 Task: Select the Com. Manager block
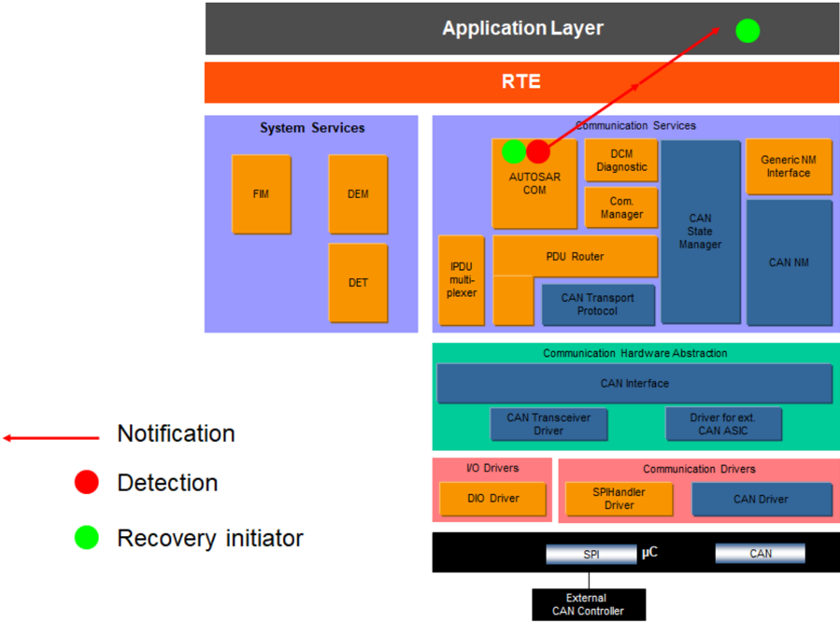click(621, 207)
